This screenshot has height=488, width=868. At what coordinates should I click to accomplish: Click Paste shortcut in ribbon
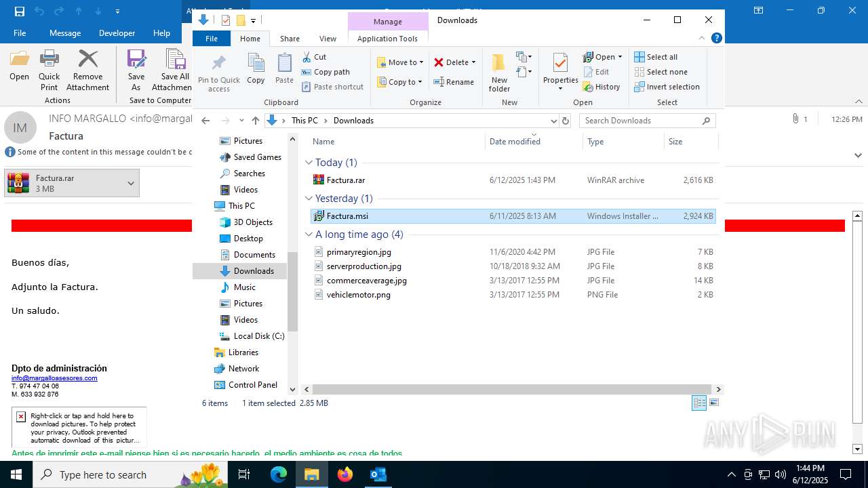(x=332, y=87)
